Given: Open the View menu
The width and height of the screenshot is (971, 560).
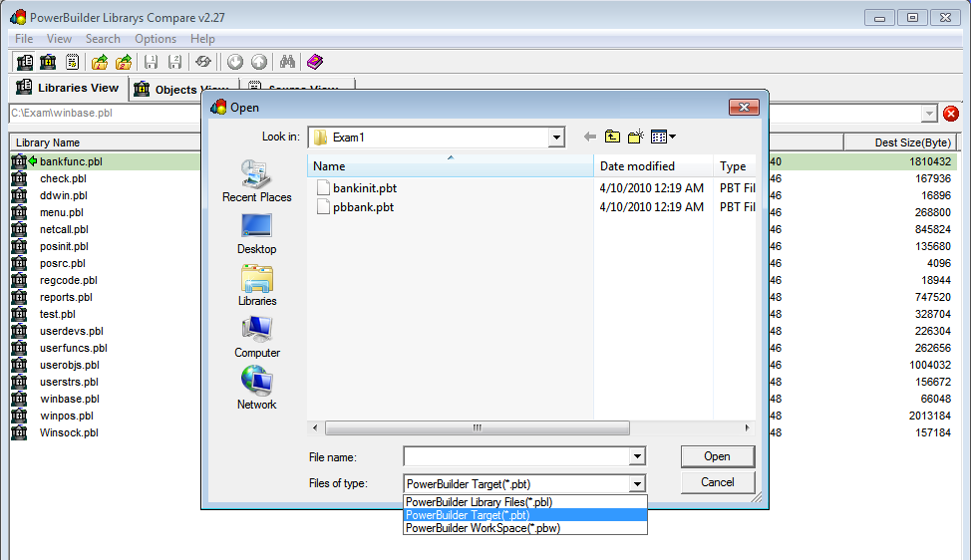Looking at the screenshot, I should [59, 39].
